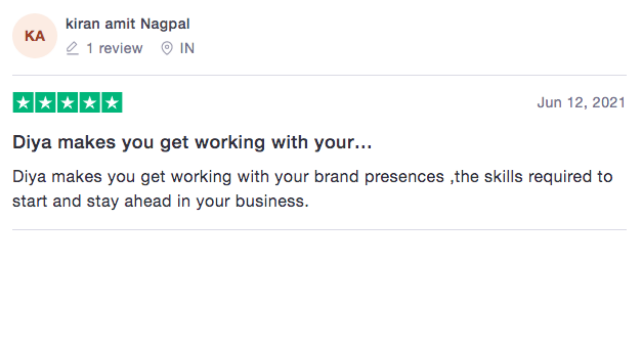Click the KA reviewer avatar circle
The width and height of the screenshot is (644, 362).
[35, 36]
